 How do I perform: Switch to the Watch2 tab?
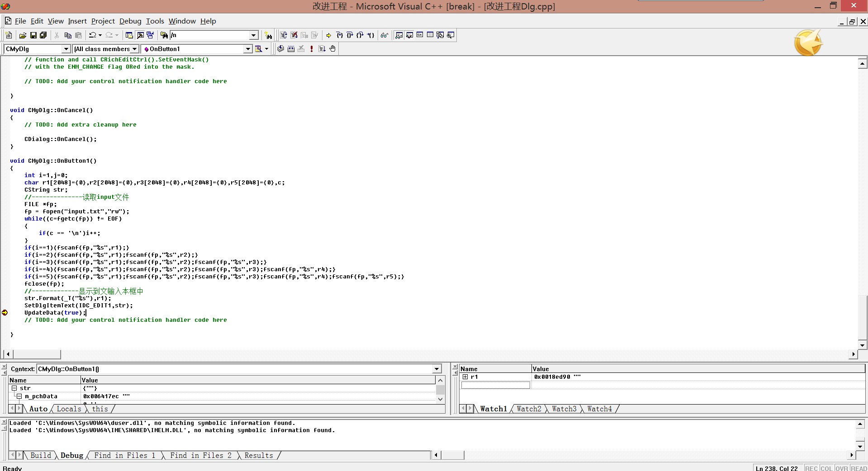tap(529, 409)
